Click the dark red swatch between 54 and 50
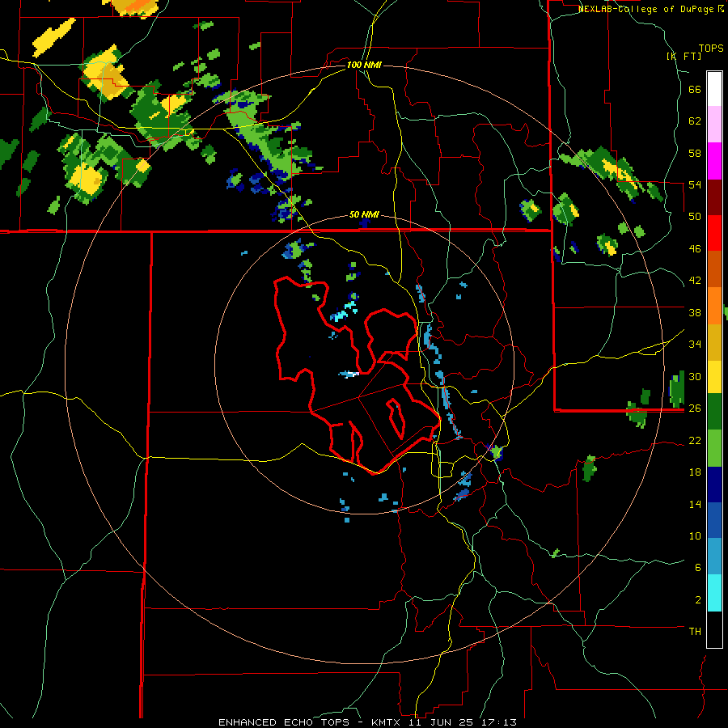The height and width of the screenshot is (728, 728). pos(714,198)
